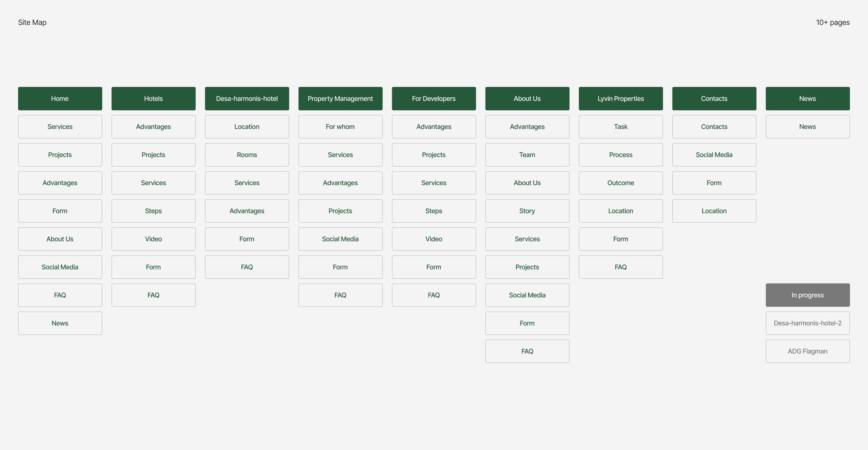Select the For whom box

coord(340,127)
